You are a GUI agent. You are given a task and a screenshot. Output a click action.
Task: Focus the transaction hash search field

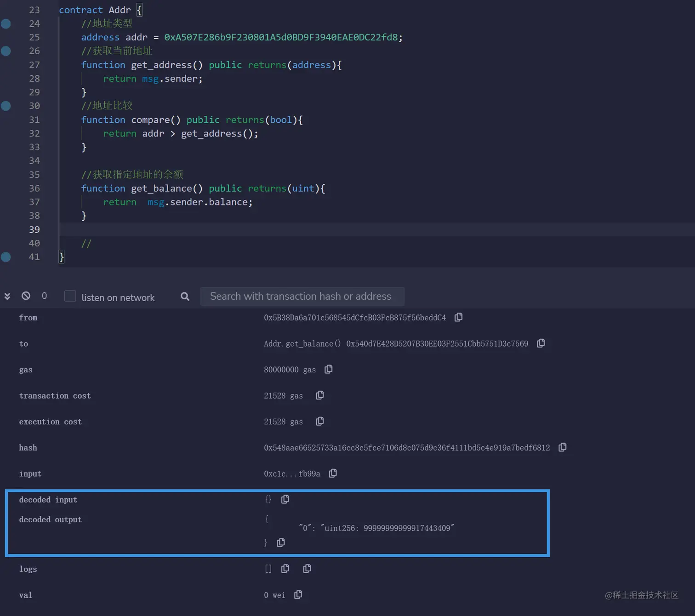click(x=302, y=296)
